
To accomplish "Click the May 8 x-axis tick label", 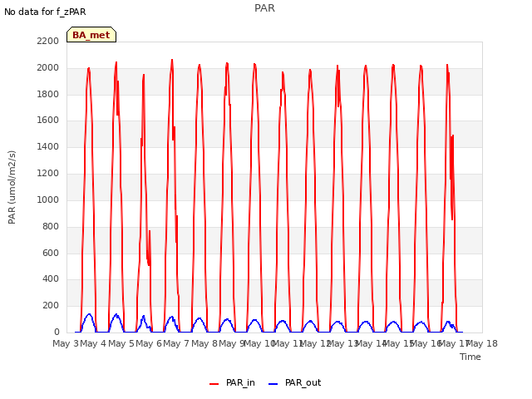I will pyautogui.click(x=204, y=343).
